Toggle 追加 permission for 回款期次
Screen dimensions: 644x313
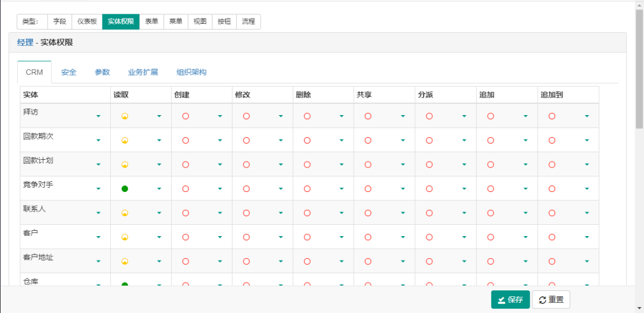[490, 141]
